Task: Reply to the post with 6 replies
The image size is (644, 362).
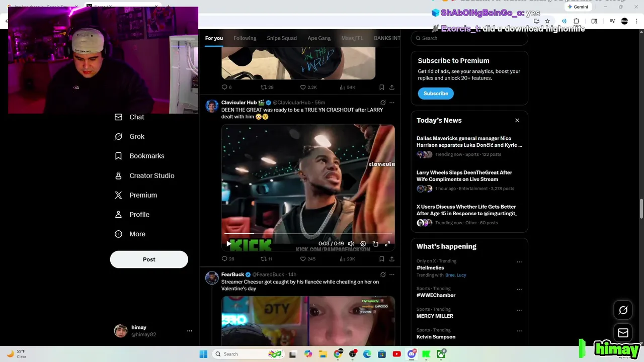Action: pos(226,87)
